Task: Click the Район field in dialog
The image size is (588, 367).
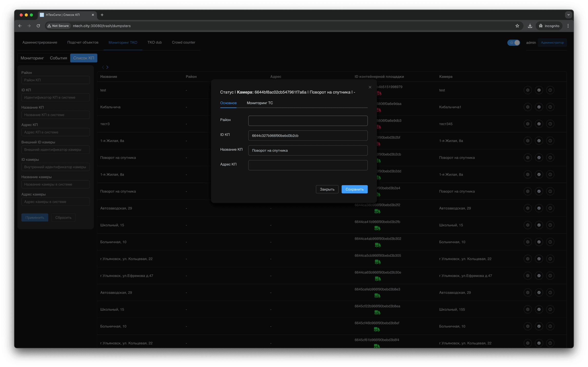Action: 308,121
